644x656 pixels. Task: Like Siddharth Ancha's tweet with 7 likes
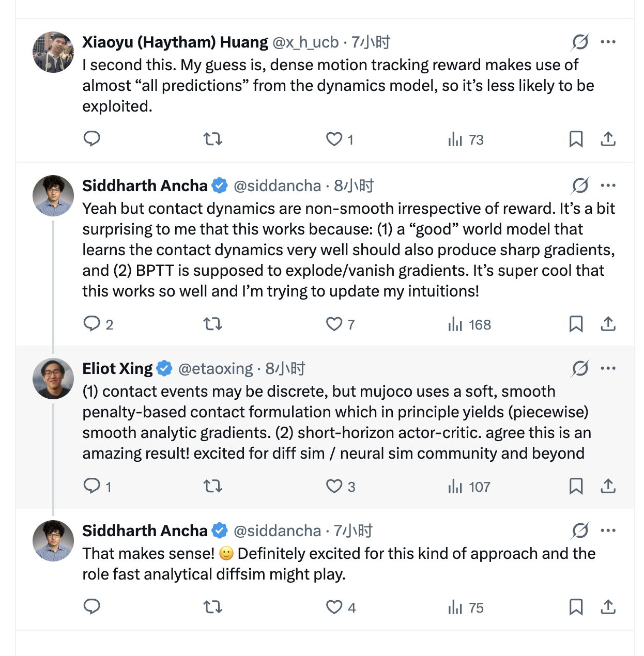340,324
